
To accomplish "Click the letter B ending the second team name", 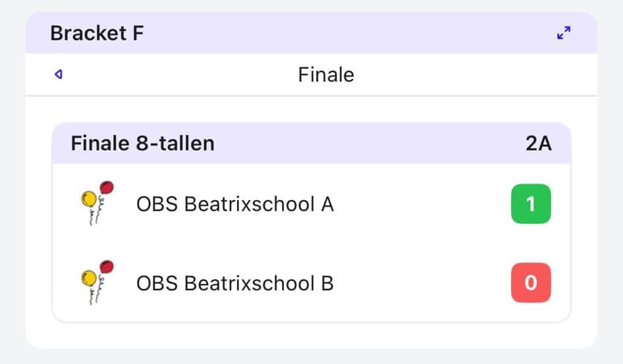I will 327,283.
